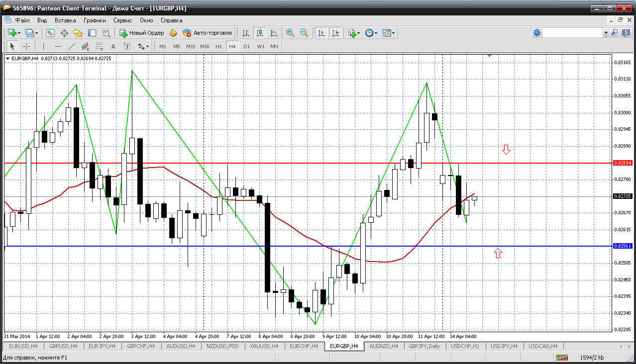Draw a horizontal line tool
This screenshot has height=364, width=636.
click(58, 46)
